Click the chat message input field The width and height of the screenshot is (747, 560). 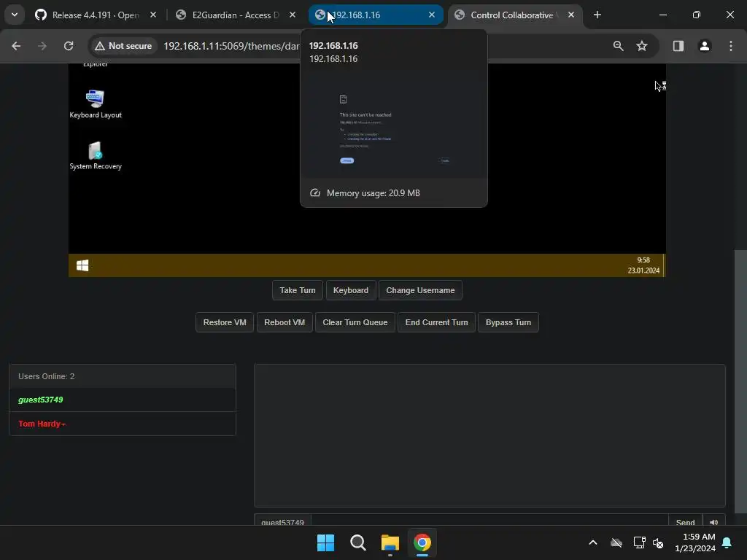pos(489,521)
